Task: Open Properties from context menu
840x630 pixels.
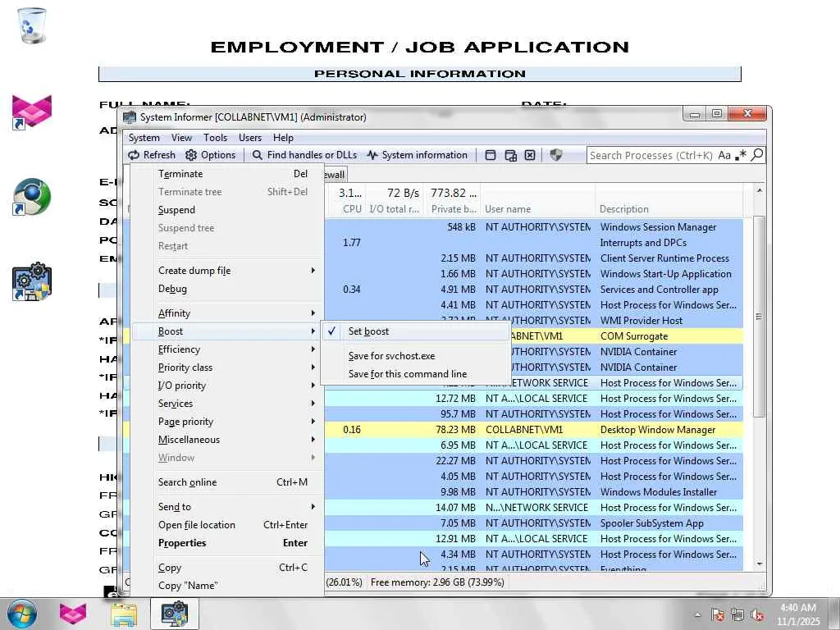Action: click(x=228, y=543)
